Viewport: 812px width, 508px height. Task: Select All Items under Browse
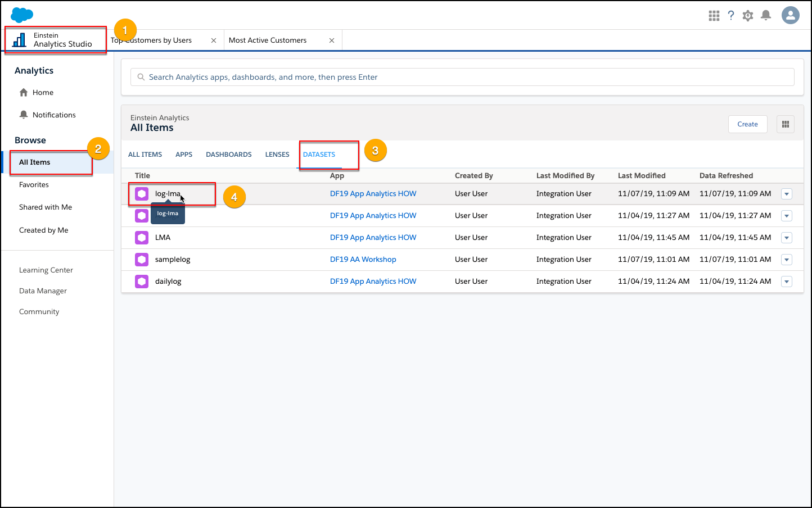click(35, 162)
